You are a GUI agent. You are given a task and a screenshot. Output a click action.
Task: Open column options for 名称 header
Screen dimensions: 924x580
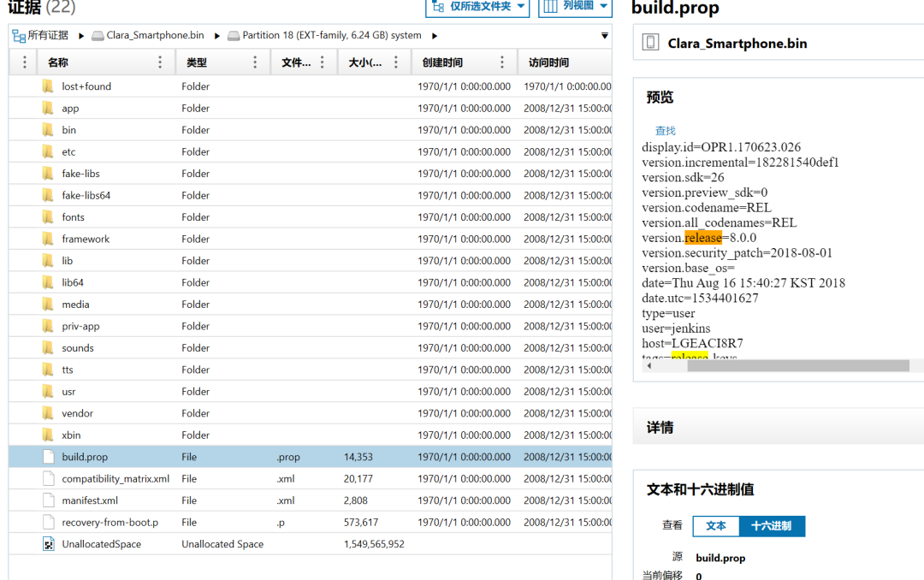[x=160, y=62]
